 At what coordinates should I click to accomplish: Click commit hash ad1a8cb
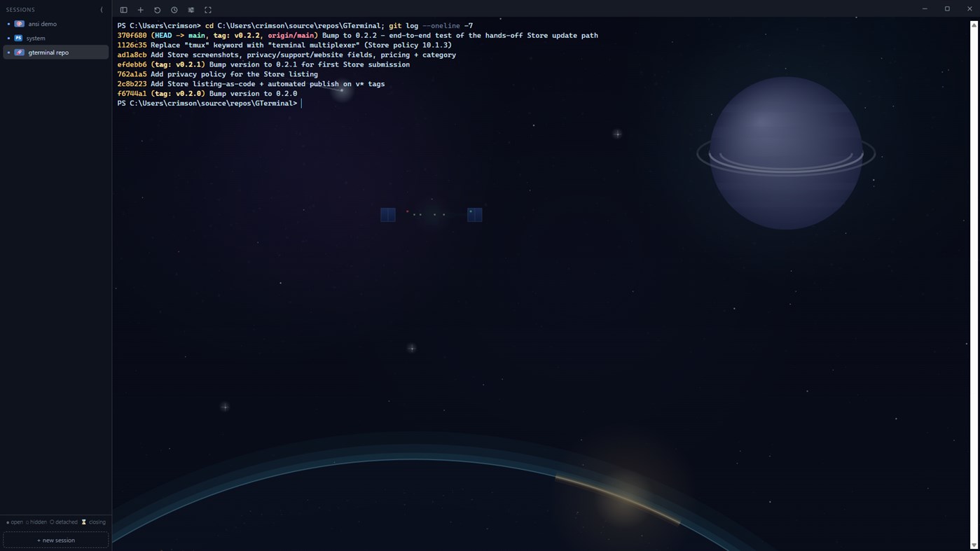(132, 55)
